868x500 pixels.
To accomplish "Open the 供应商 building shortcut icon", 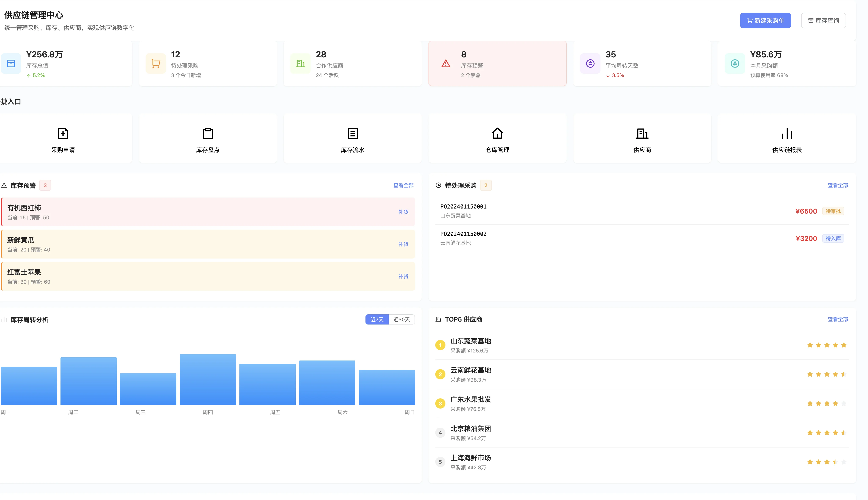I will (642, 133).
